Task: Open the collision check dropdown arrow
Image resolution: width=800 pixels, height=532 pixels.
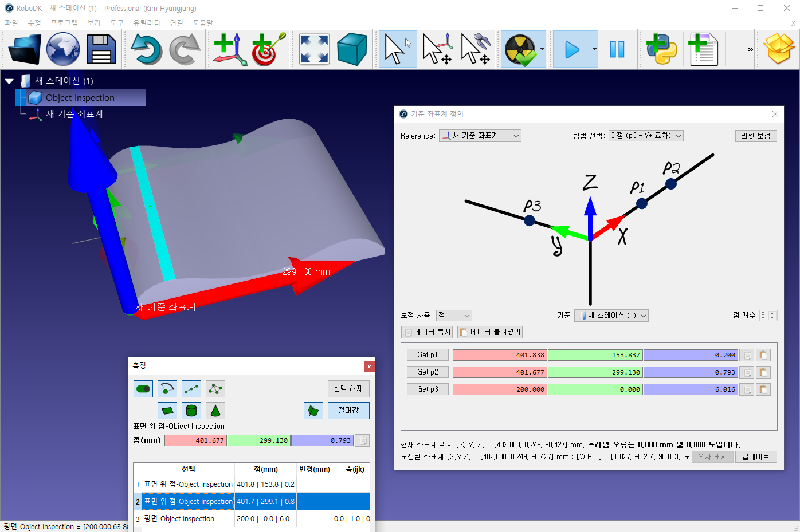Action: (543, 49)
